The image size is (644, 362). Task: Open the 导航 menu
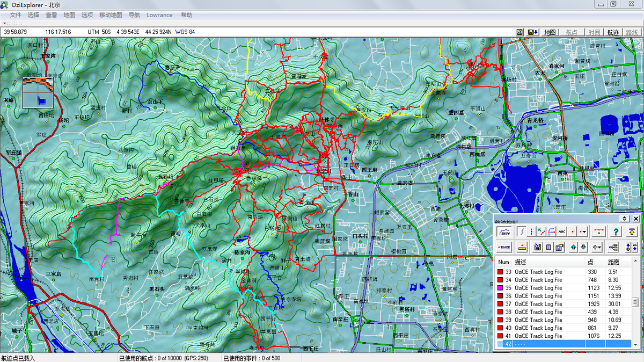pos(134,15)
